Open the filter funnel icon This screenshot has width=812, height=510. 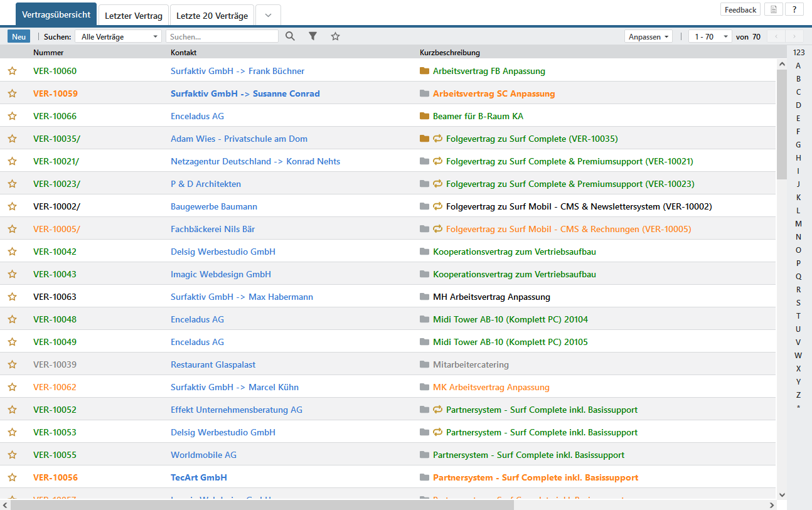(x=313, y=36)
